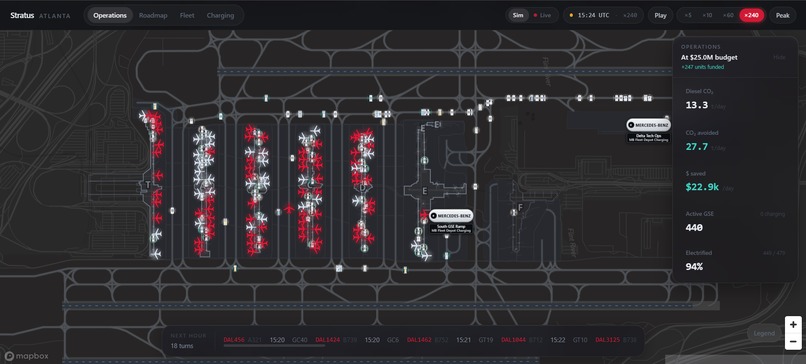Click gate GT10 in flight strip
This screenshot has width=806, height=364.
coord(580,340)
